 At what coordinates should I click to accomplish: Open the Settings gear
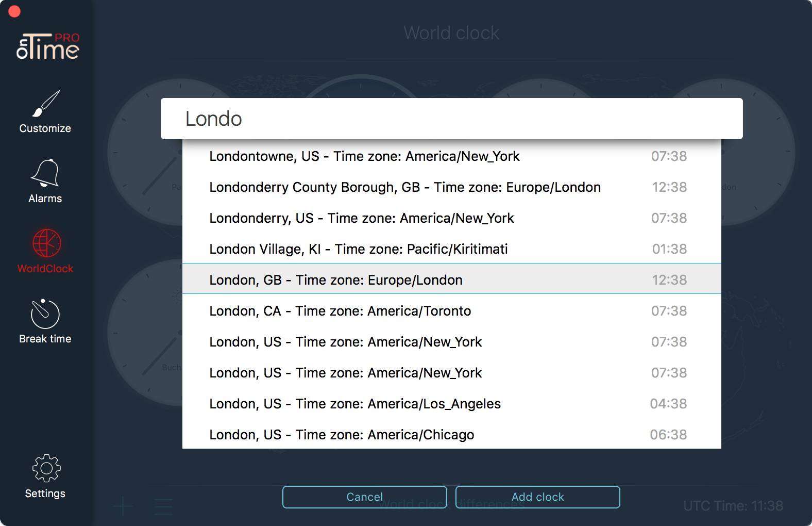pos(45,476)
